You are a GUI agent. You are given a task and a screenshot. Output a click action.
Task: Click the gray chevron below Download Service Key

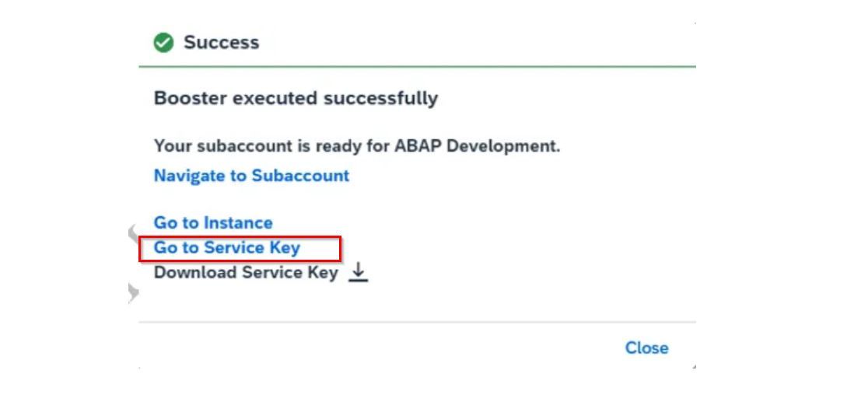[x=133, y=292]
